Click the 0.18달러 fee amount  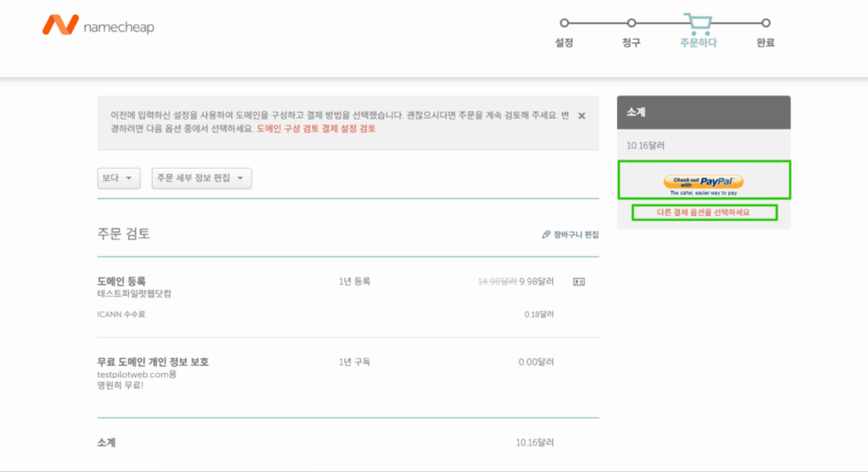[x=539, y=314]
